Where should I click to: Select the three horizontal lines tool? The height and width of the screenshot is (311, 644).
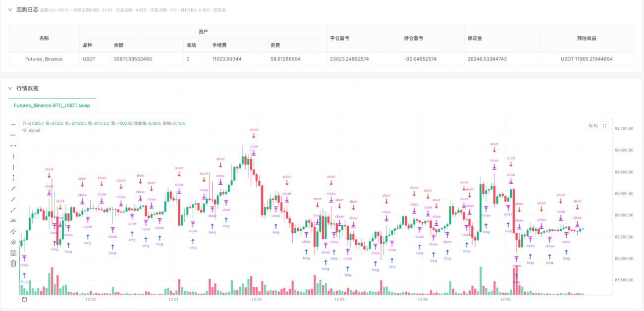click(x=13, y=253)
